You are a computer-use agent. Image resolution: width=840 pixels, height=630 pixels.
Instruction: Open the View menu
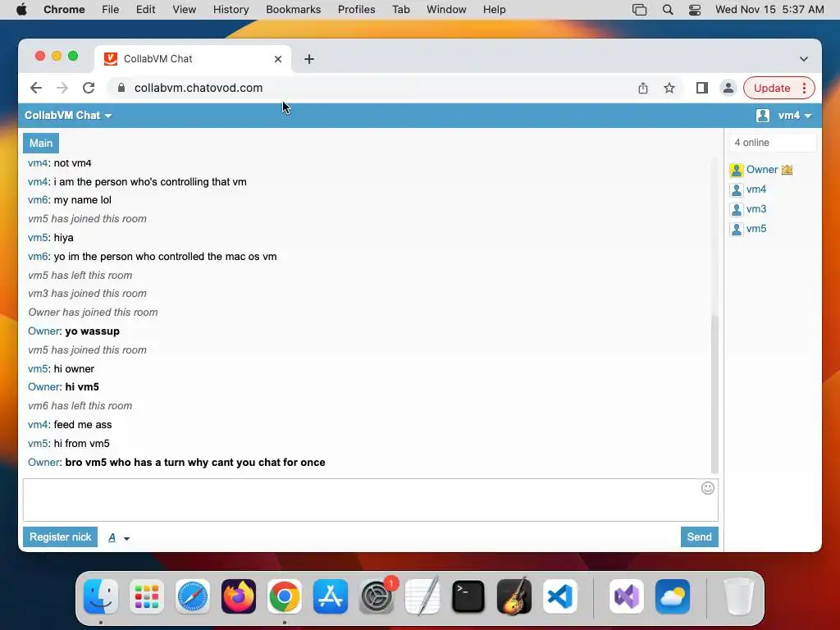coord(185,10)
